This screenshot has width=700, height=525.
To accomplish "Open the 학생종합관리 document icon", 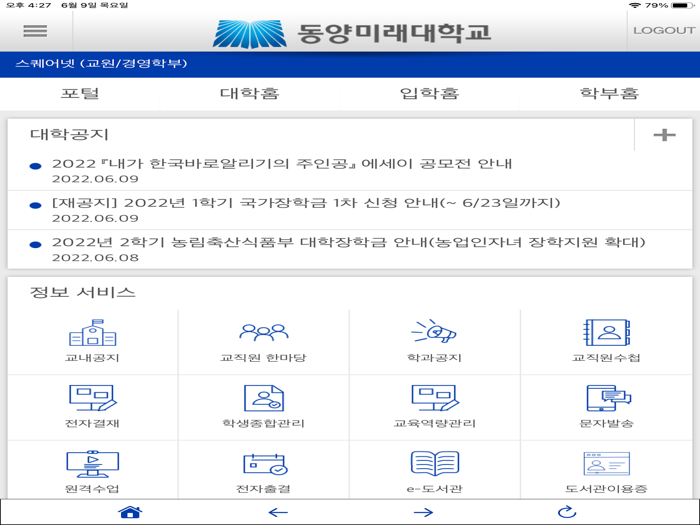I will point(263,398).
